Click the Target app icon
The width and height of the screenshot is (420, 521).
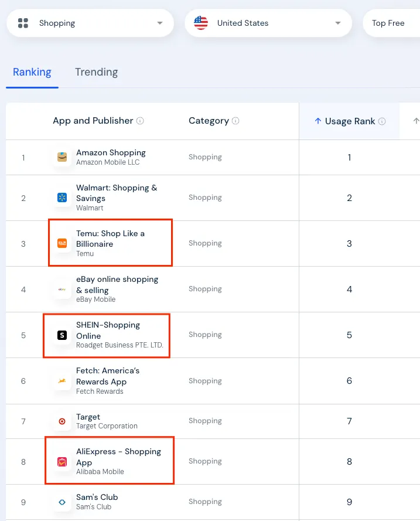pos(62,421)
